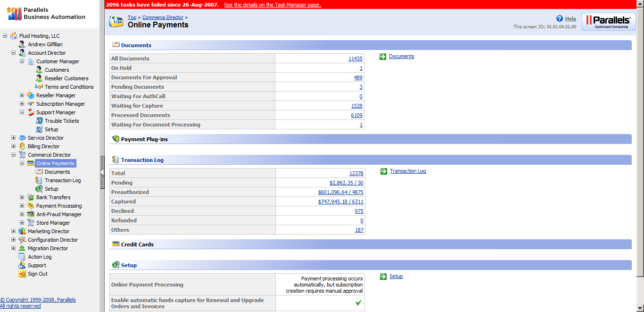Image resolution: width=644 pixels, height=312 pixels.
Task: Open Waiting for Capture count 1528
Action: click(357, 106)
